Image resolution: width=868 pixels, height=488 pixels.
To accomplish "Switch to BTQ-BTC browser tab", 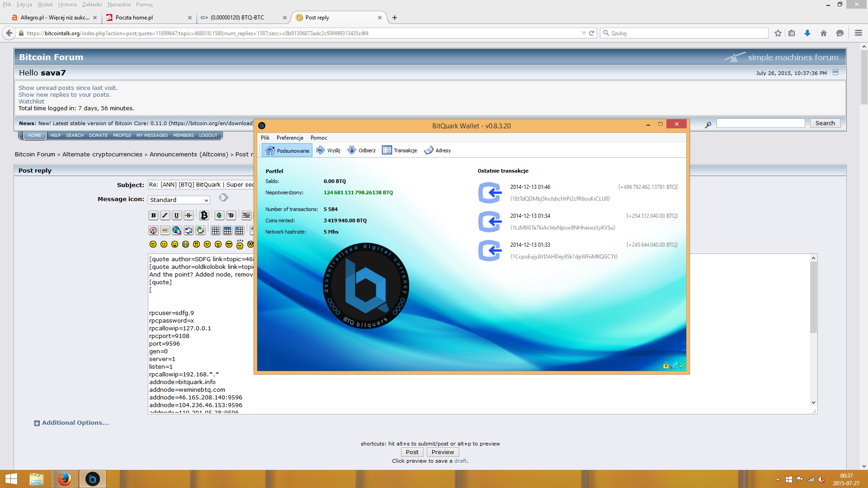I will (x=243, y=18).
